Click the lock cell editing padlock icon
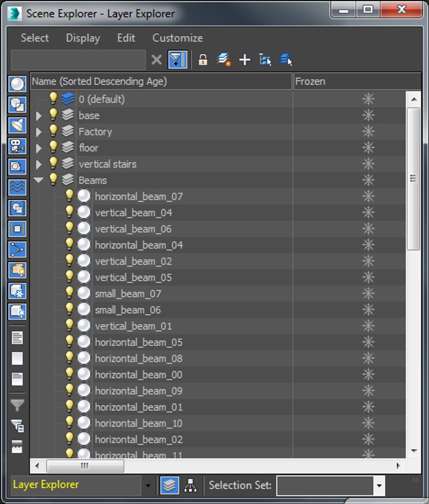The width and height of the screenshot is (429, 504). 203,60
